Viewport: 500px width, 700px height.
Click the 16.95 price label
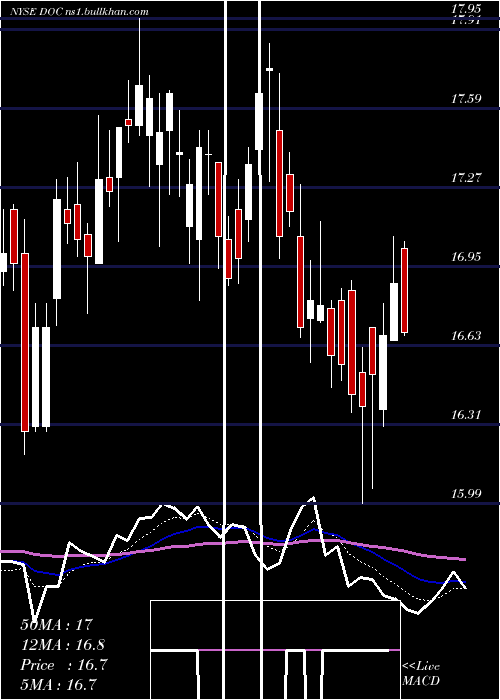pyautogui.click(x=466, y=257)
